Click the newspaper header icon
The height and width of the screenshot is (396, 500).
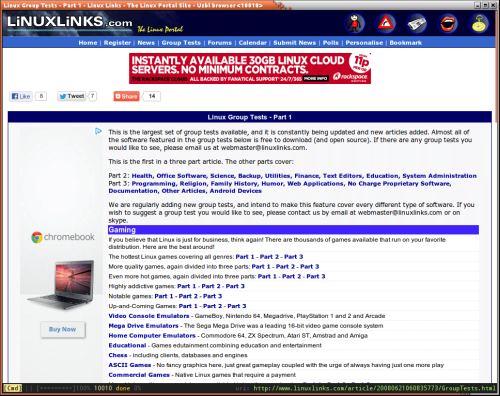(417, 23)
